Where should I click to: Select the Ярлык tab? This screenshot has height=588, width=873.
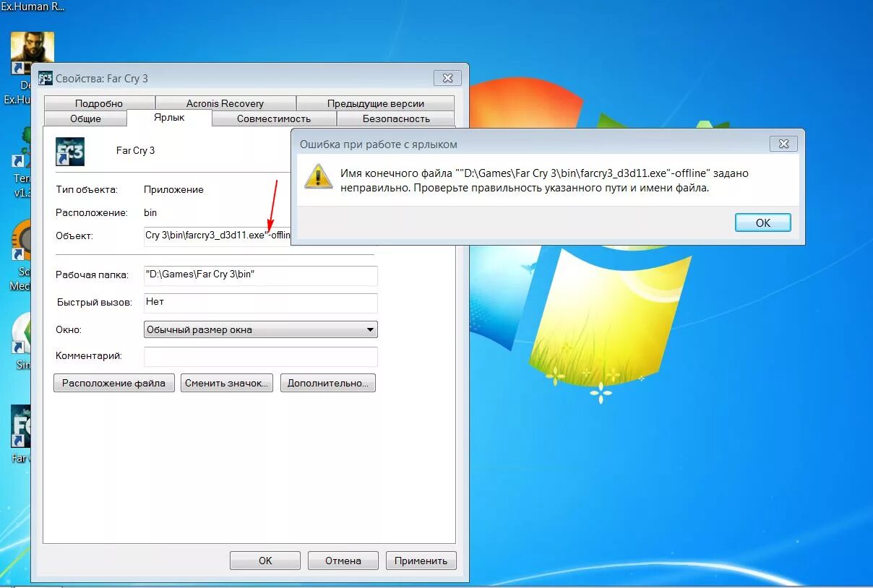pyautogui.click(x=169, y=117)
